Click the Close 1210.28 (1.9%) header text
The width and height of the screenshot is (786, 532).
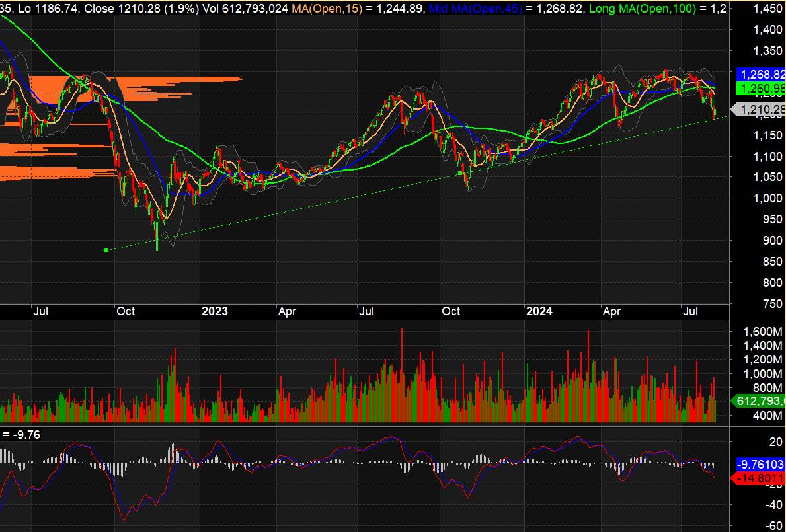(x=141, y=8)
